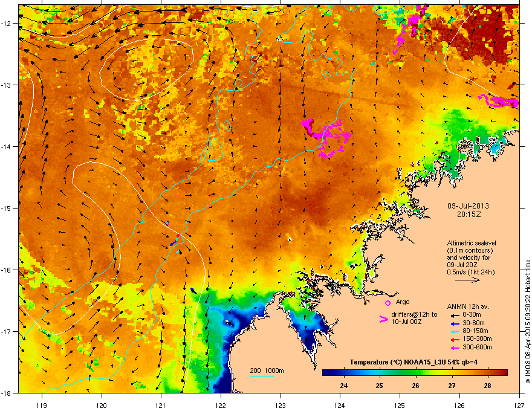Click the latitude axis label '-12'

tap(6, 24)
